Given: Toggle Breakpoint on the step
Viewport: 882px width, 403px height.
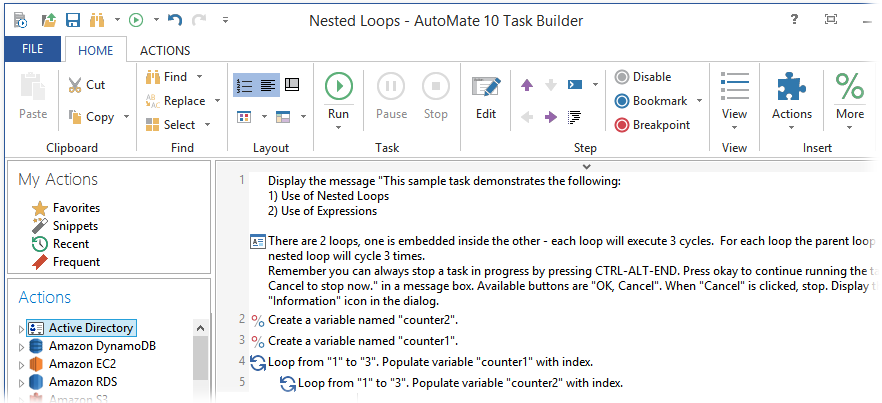Looking at the screenshot, I should (x=652, y=124).
